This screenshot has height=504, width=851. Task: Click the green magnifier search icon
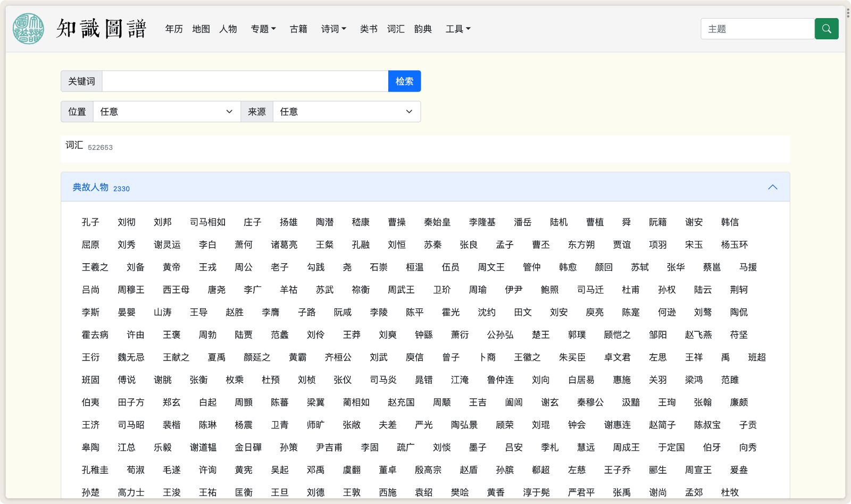click(826, 29)
